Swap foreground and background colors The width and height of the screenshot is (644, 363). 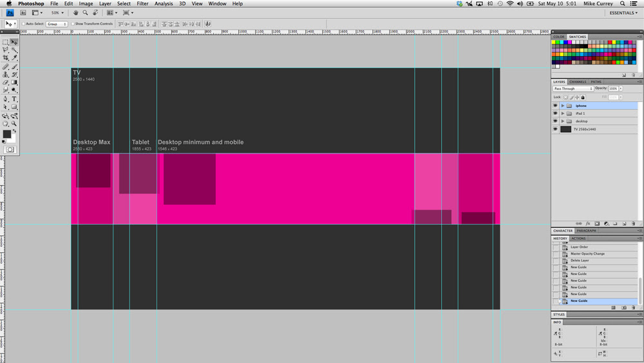14,131
